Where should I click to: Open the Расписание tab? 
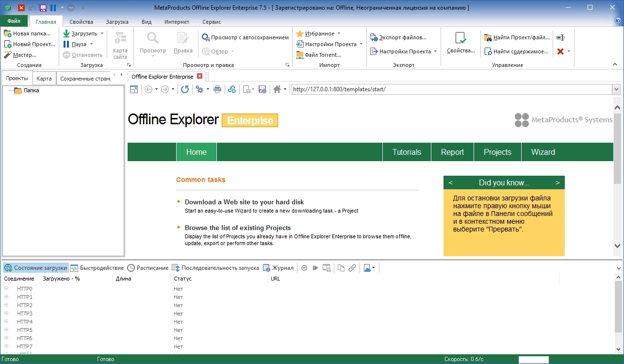click(x=148, y=268)
